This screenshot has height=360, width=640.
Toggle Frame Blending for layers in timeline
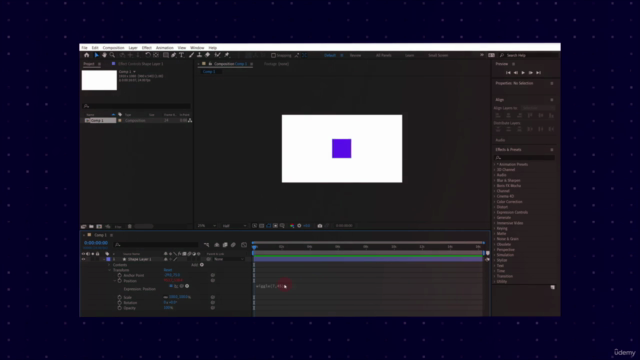pos(225,245)
